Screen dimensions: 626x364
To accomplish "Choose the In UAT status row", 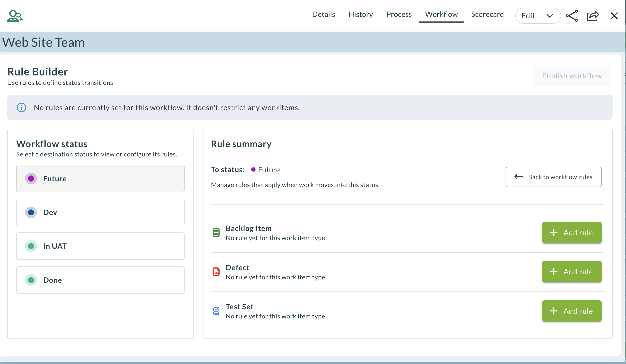I will (x=100, y=246).
